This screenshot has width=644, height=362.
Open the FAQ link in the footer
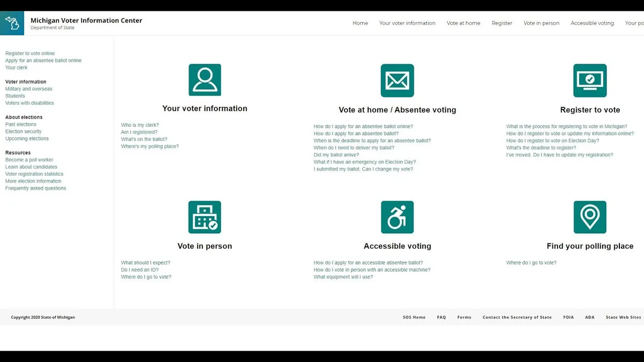click(x=441, y=317)
